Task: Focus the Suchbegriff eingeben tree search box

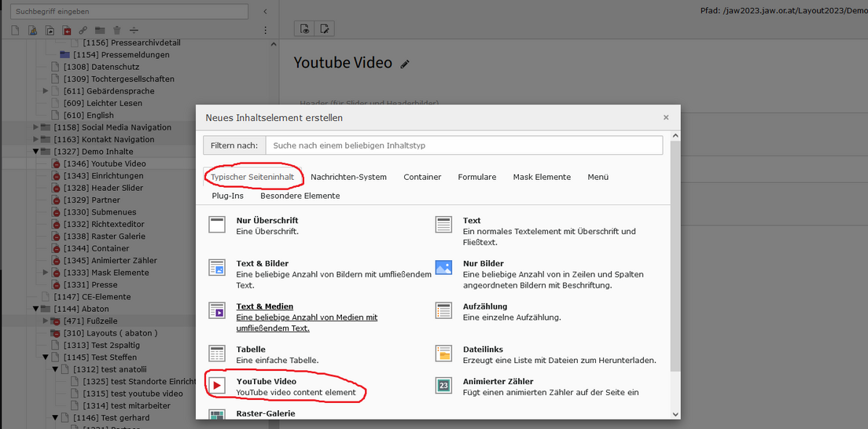Action: (130, 11)
